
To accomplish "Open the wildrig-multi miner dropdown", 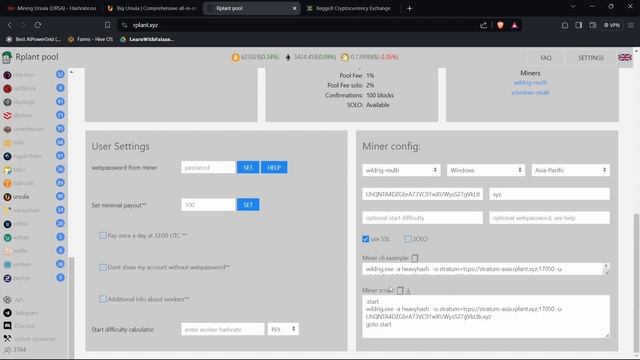I will point(401,170).
